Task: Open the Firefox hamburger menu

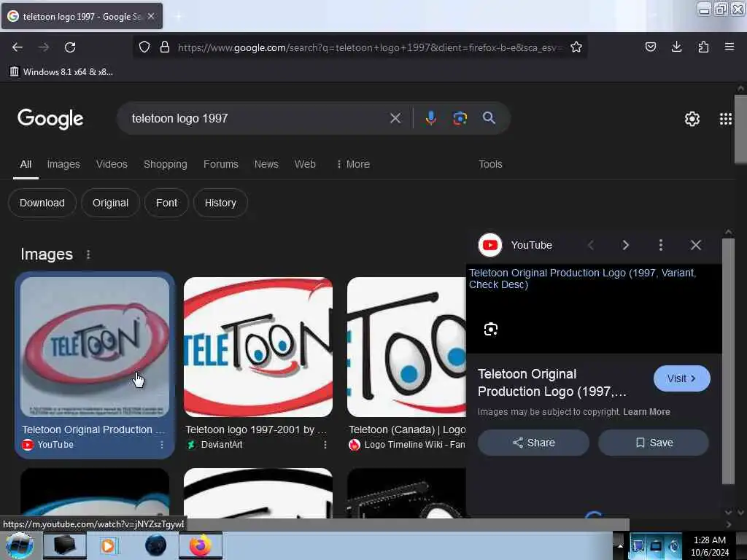Action: tap(729, 47)
